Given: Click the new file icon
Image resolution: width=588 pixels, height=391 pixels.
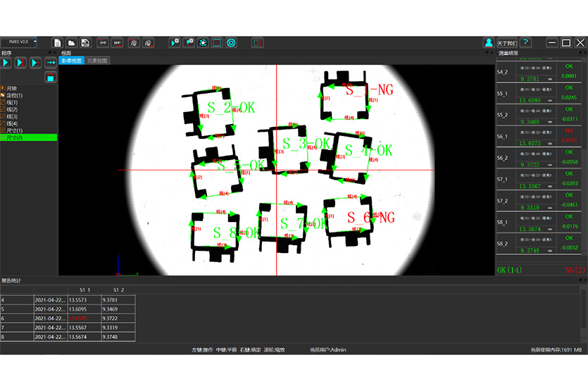Looking at the screenshot, I should click(x=58, y=43).
